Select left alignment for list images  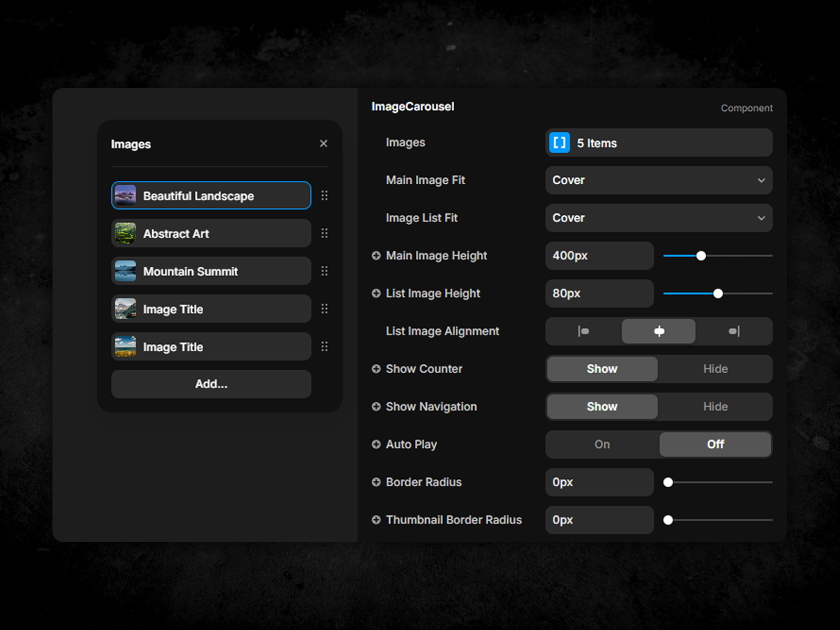click(x=583, y=331)
